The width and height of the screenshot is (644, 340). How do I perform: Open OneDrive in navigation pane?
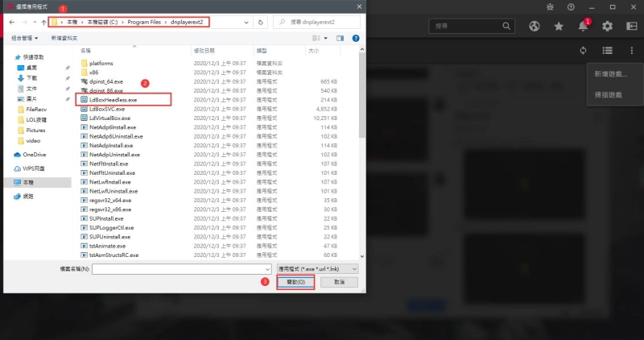pos(30,155)
